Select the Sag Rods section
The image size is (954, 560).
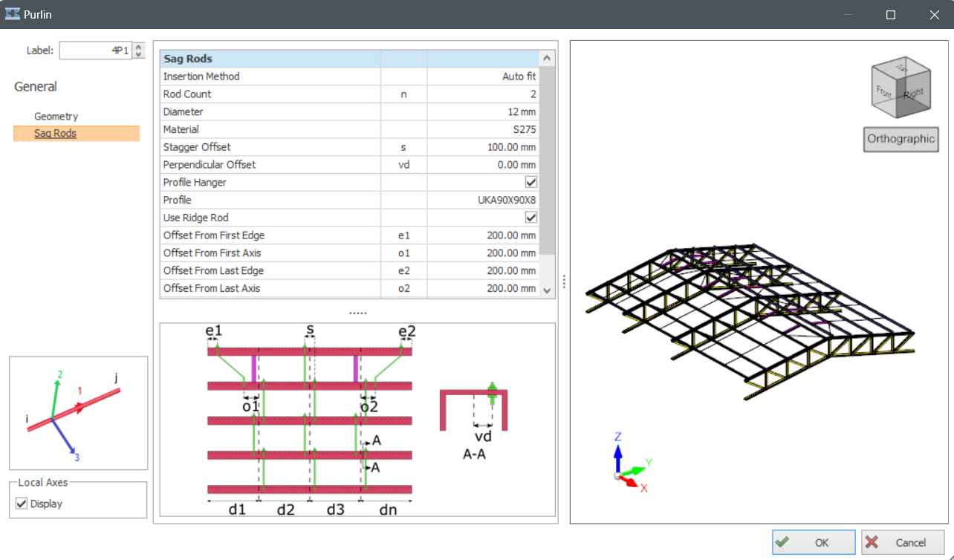(x=56, y=134)
